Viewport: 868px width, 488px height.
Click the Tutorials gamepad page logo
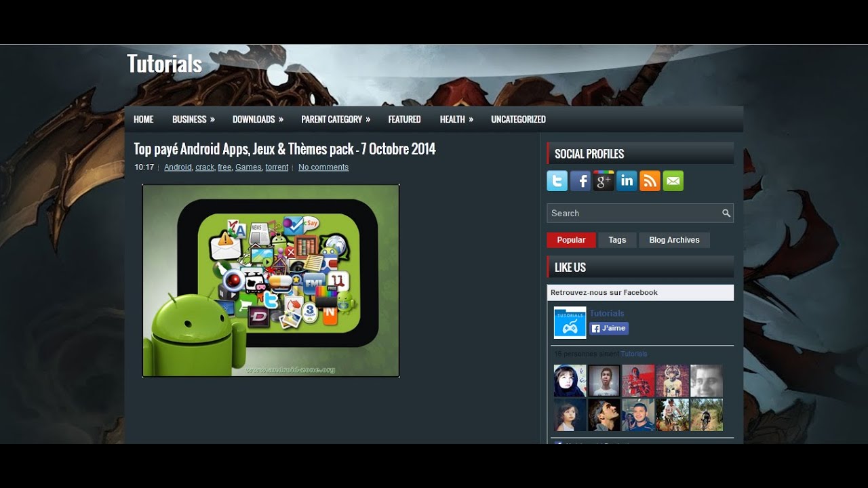click(570, 323)
